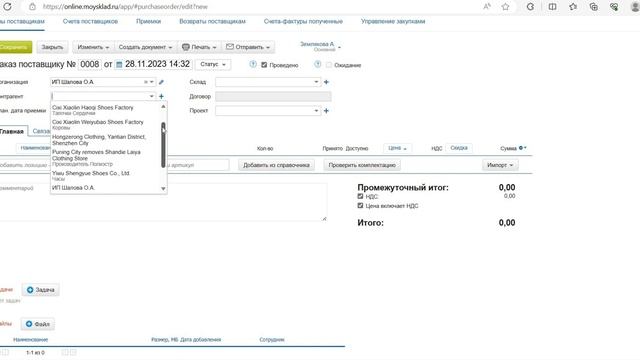Open the Favorites list icon in browser toolbar
The height and width of the screenshot is (360, 640).
(573, 7)
